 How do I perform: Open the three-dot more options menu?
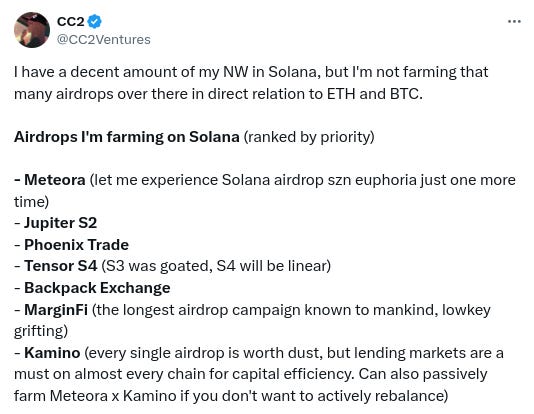[514, 21]
